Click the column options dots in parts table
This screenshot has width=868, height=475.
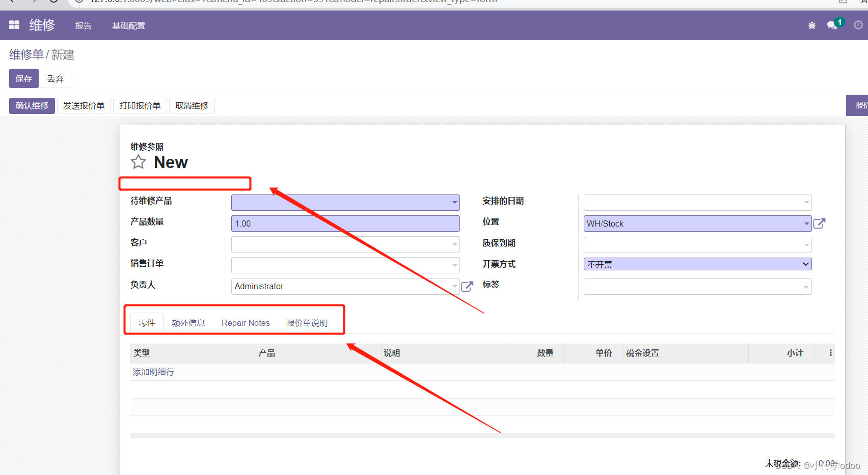(831, 353)
